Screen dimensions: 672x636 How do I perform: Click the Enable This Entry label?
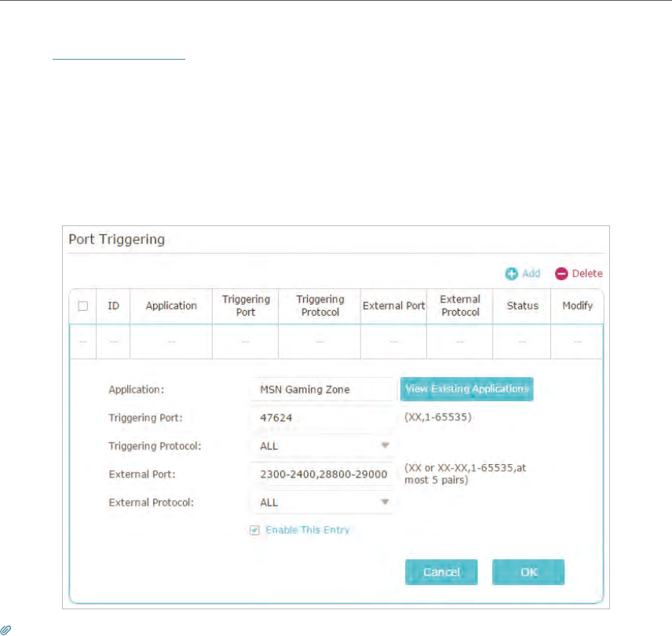[307, 530]
